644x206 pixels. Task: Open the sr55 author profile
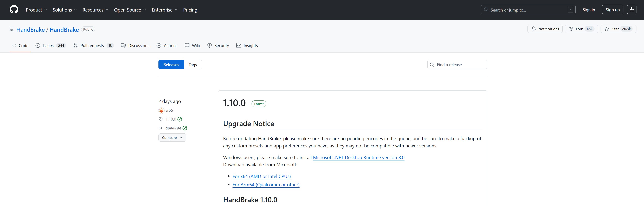click(x=169, y=110)
